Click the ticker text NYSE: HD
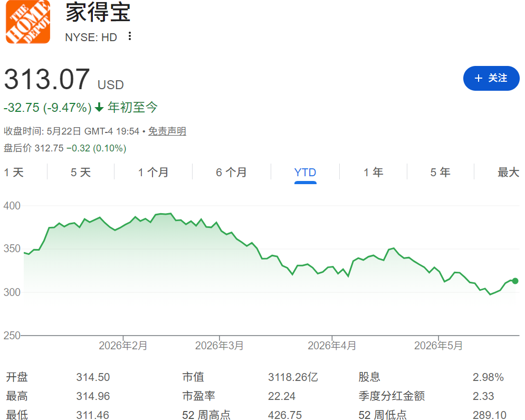 [91, 37]
